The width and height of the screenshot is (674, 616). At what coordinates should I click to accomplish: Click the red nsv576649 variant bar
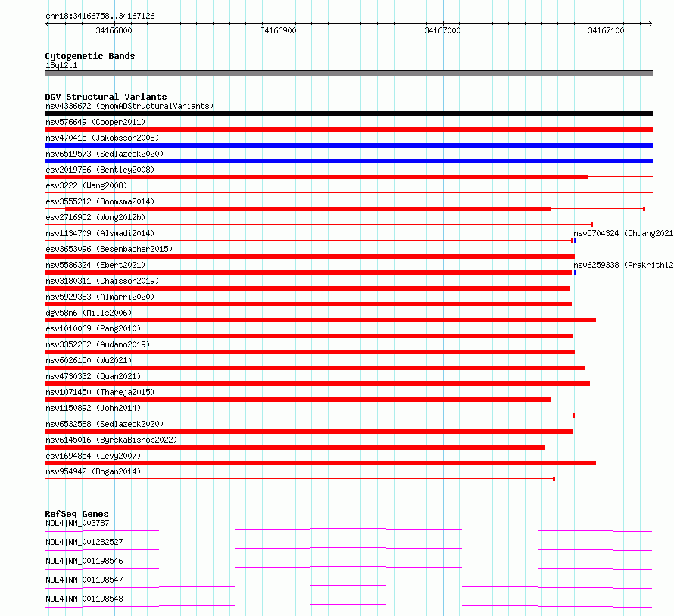click(x=348, y=129)
